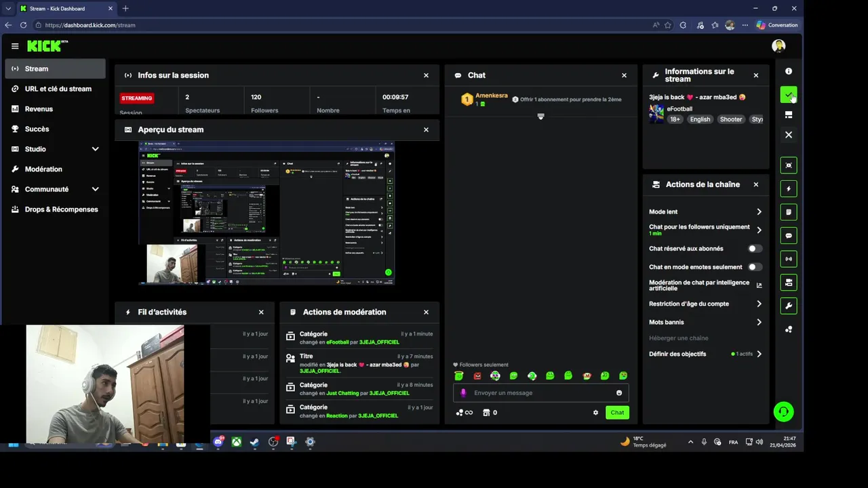Select the angry red emote
Viewport: 868px width, 488px height.
(477, 376)
